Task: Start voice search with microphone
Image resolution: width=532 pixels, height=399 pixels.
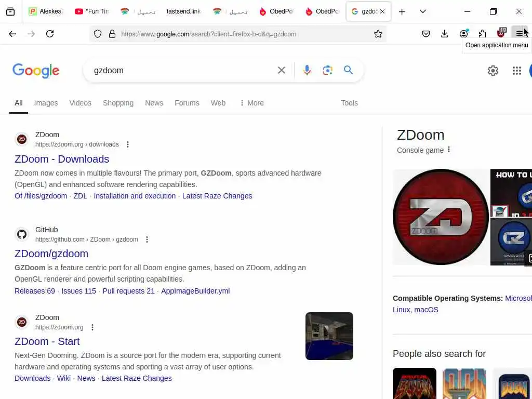Action: 307,70
